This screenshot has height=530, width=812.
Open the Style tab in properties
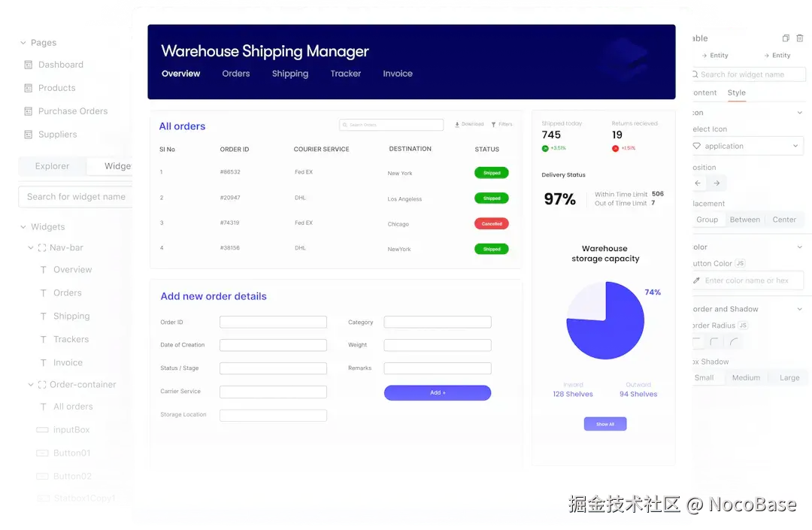click(x=736, y=92)
